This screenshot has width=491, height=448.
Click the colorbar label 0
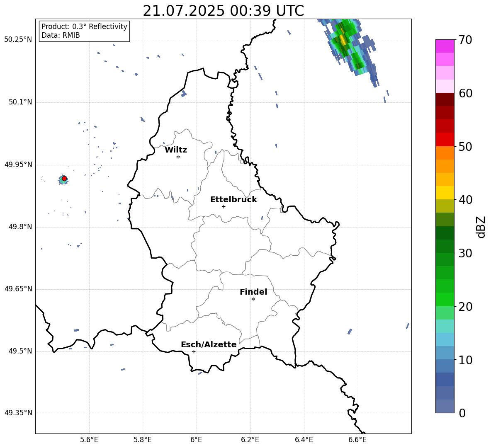click(462, 413)
